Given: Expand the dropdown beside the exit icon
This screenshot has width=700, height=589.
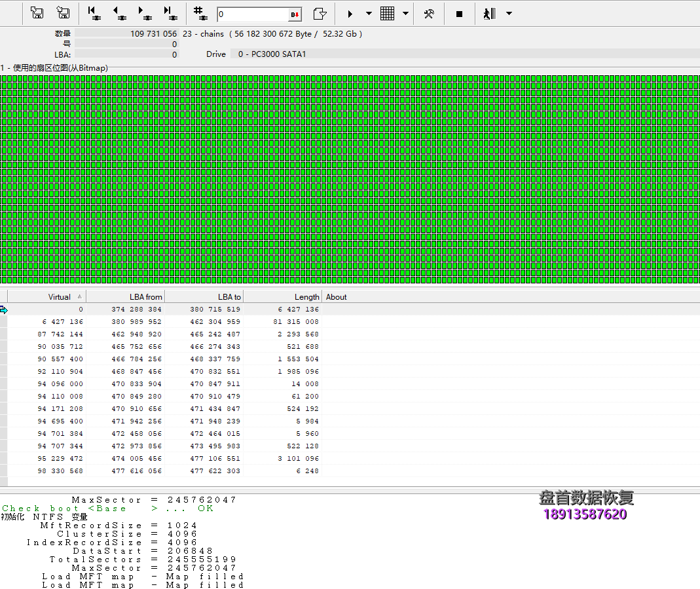Looking at the screenshot, I should [x=509, y=14].
